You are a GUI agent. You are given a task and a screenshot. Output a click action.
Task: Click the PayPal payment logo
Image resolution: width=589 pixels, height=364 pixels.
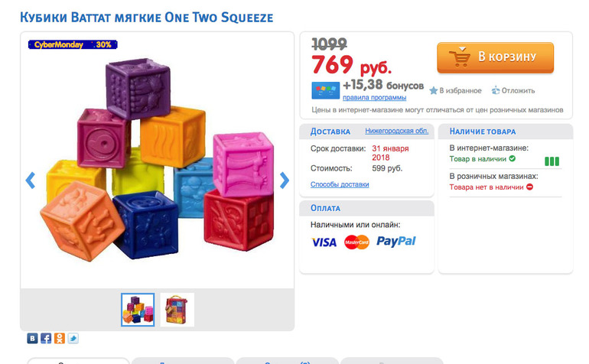(396, 242)
